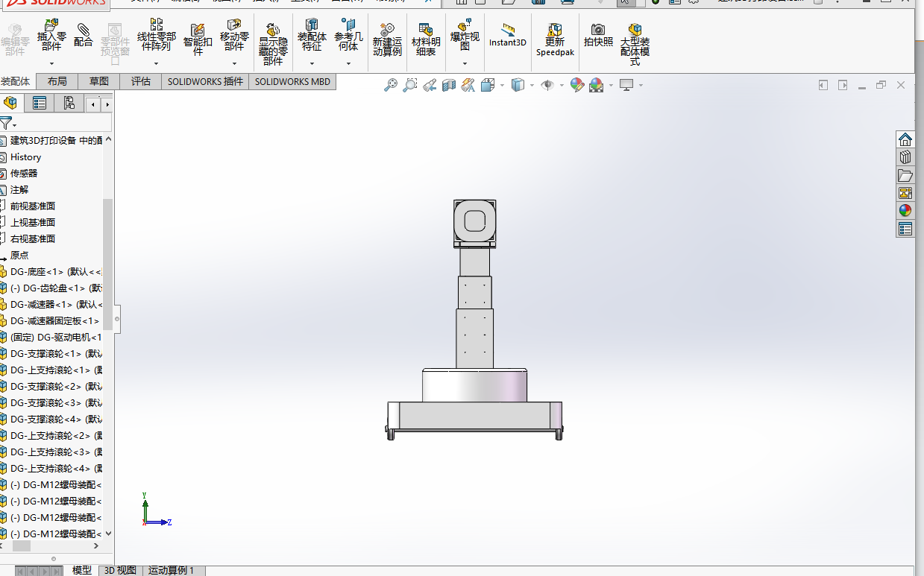
Task: Open View Orientation dropdown arrow
Action: click(x=502, y=85)
